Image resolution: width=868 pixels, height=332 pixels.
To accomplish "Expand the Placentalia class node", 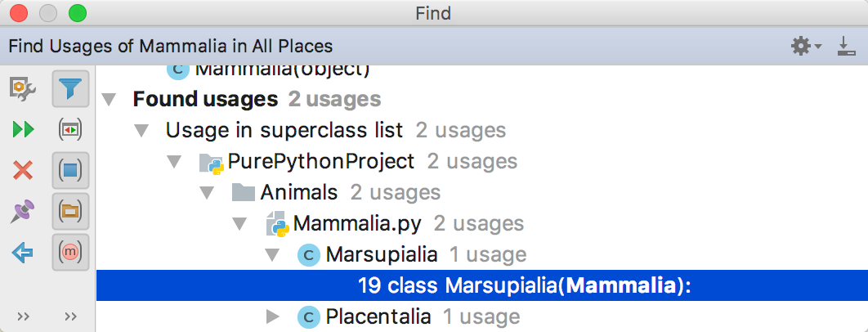I will 274,316.
